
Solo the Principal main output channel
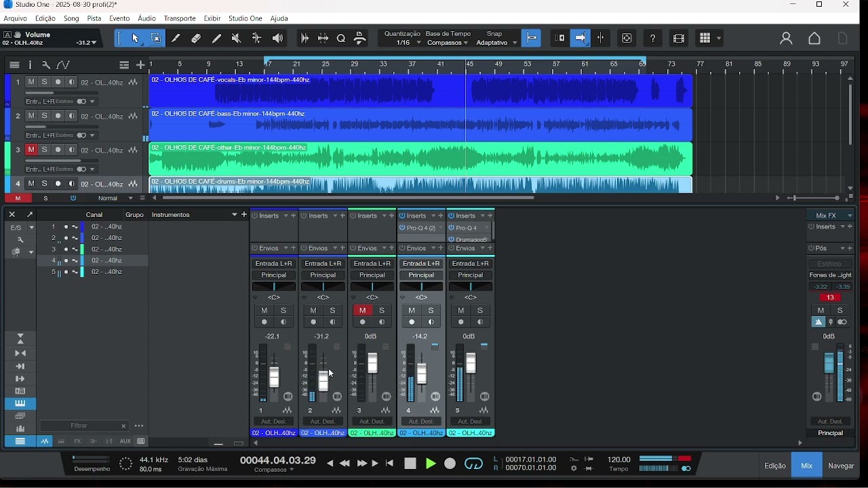(841, 310)
